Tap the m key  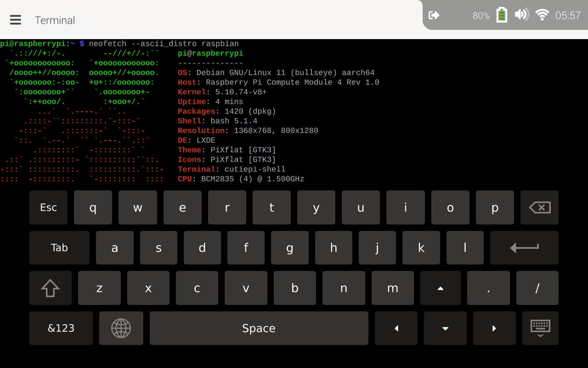click(393, 288)
